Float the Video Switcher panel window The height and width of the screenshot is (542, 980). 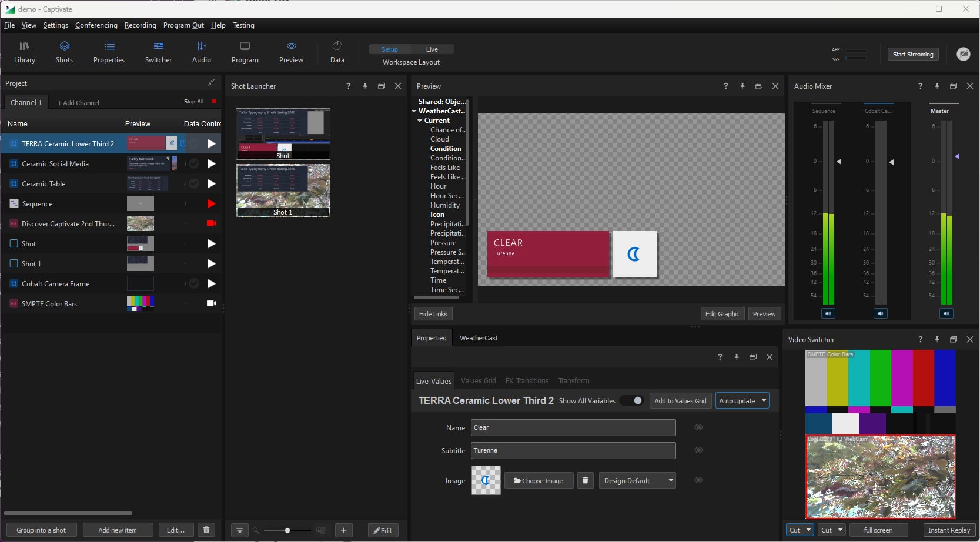point(954,339)
